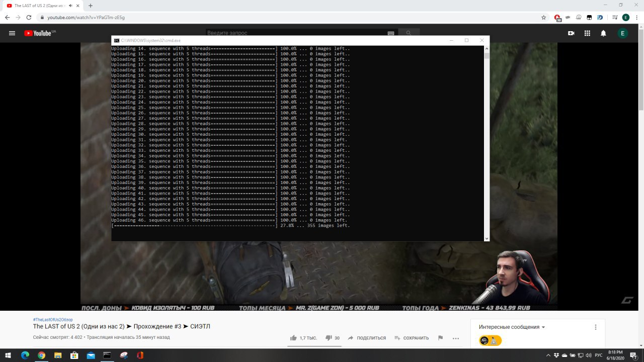Open the Tampermonkey extension icon
This screenshot has width=644, height=362.
pyautogui.click(x=589, y=17)
